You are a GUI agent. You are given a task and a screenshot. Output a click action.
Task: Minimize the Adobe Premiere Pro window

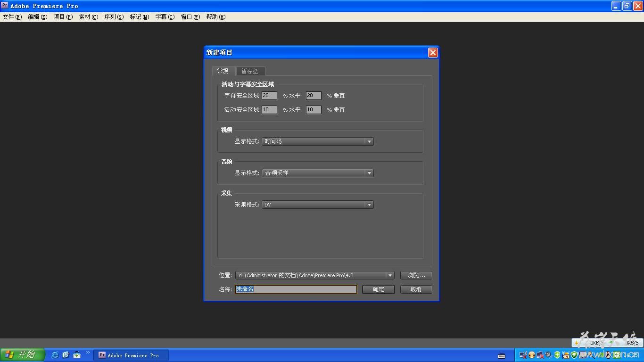616,6
